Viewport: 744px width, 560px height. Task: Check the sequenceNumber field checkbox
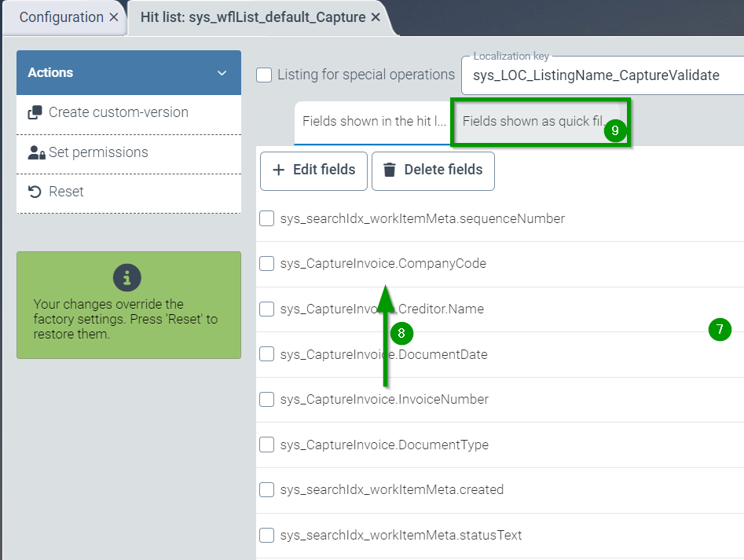click(267, 219)
